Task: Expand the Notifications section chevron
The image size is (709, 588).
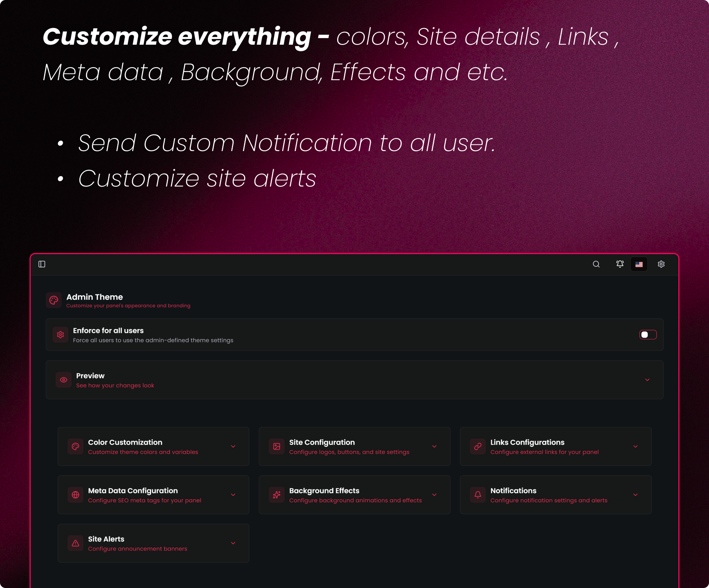Action: (x=635, y=495)
